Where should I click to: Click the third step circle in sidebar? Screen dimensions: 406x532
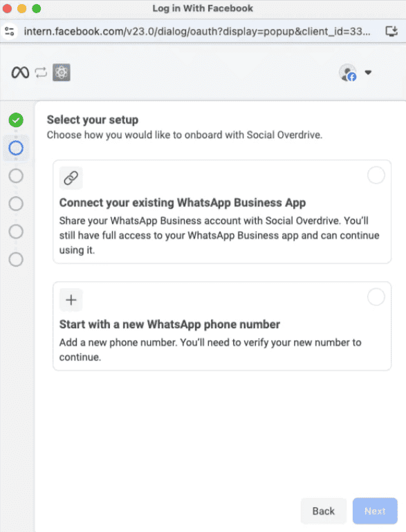[16, 176]
